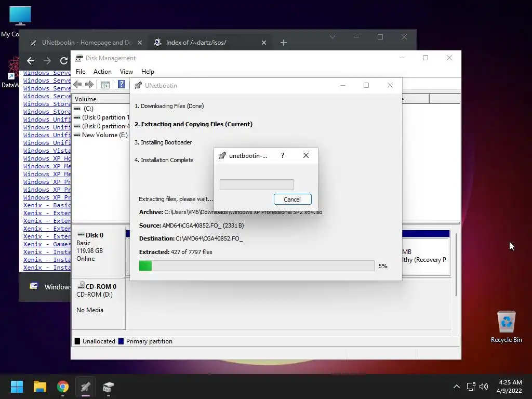
Task: Click the network tray icon
Action: click(471, 387)
